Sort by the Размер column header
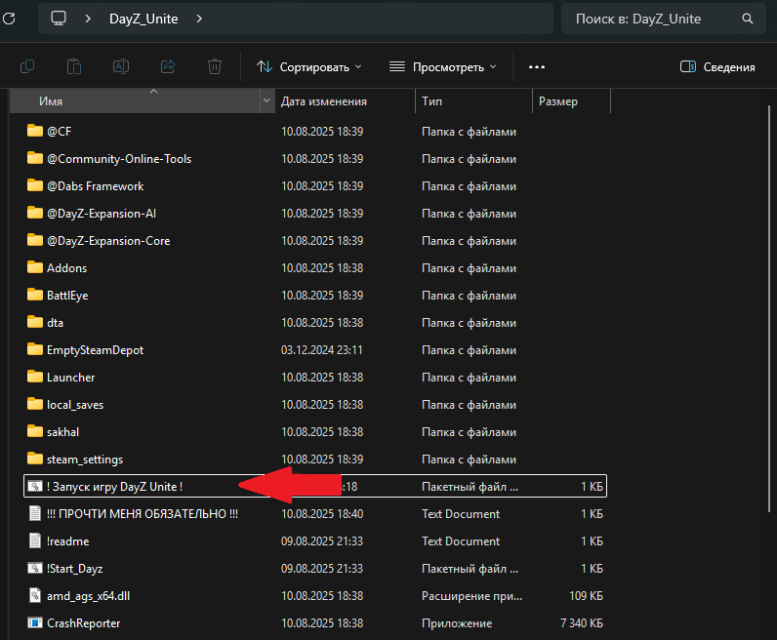Screen dimensions: 777x640 pyautogui.click(x=571, y=101)
